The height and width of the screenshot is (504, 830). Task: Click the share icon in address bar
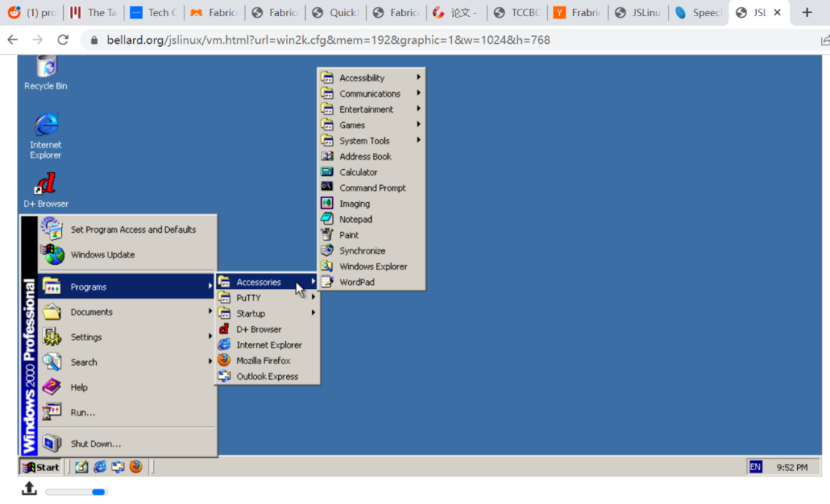pyautogui.click(x=825, y=40)
